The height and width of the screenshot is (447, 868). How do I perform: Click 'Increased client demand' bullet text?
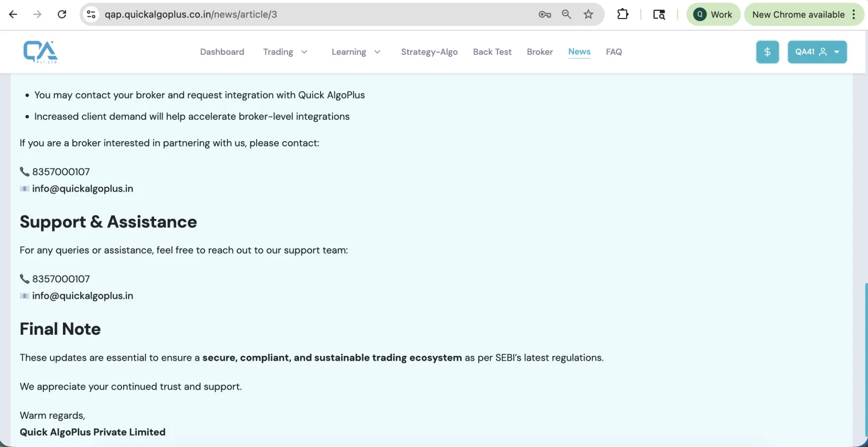(192, 117)
